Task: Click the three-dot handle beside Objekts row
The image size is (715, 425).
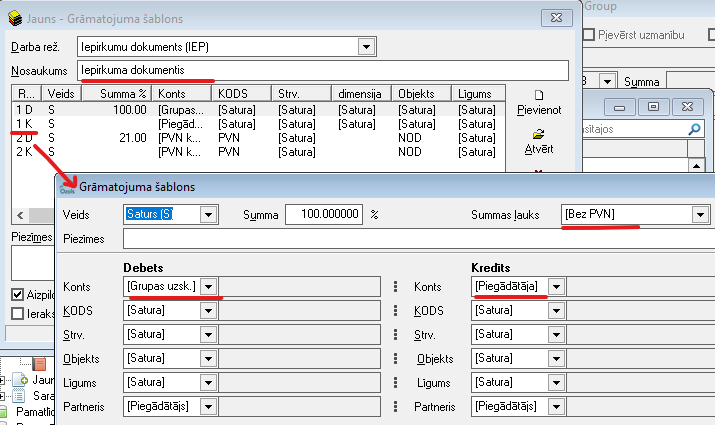Action: coord(395,358)
